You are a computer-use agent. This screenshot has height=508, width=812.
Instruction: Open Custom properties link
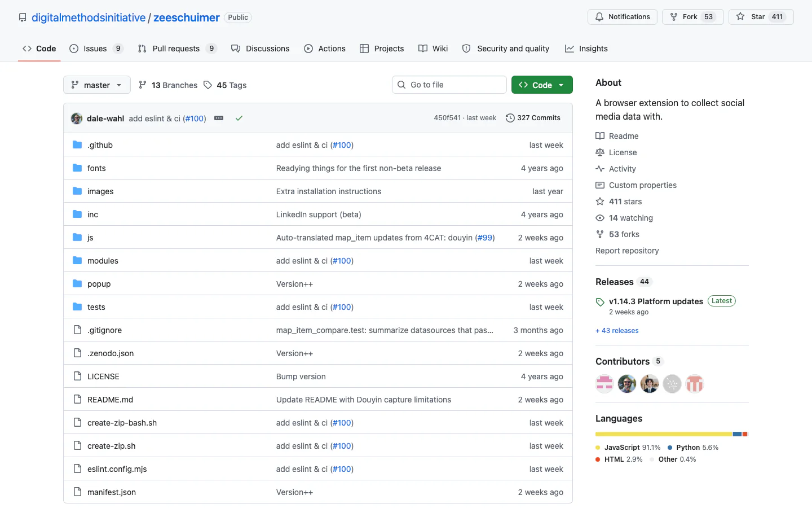tap(636, 185)
